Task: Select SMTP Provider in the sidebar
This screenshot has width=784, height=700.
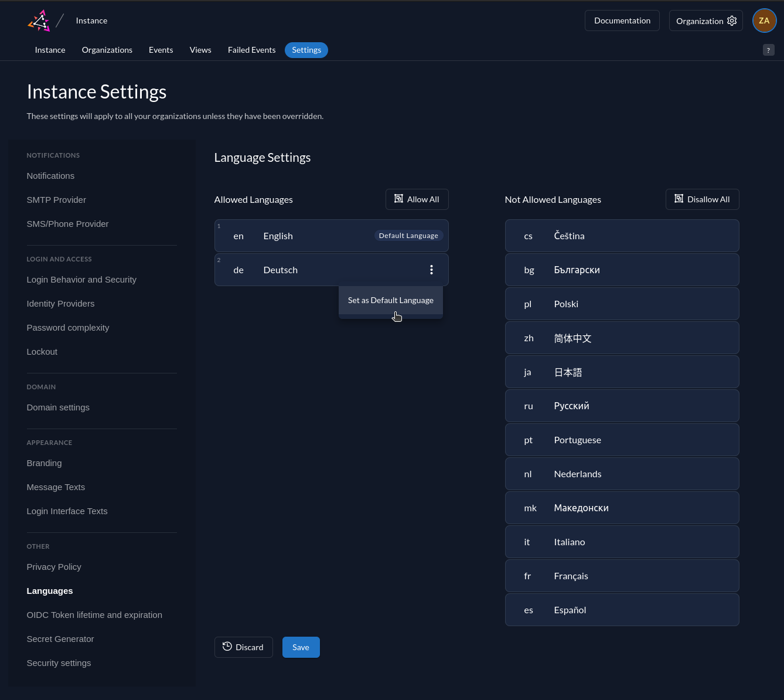Action: 56,200
